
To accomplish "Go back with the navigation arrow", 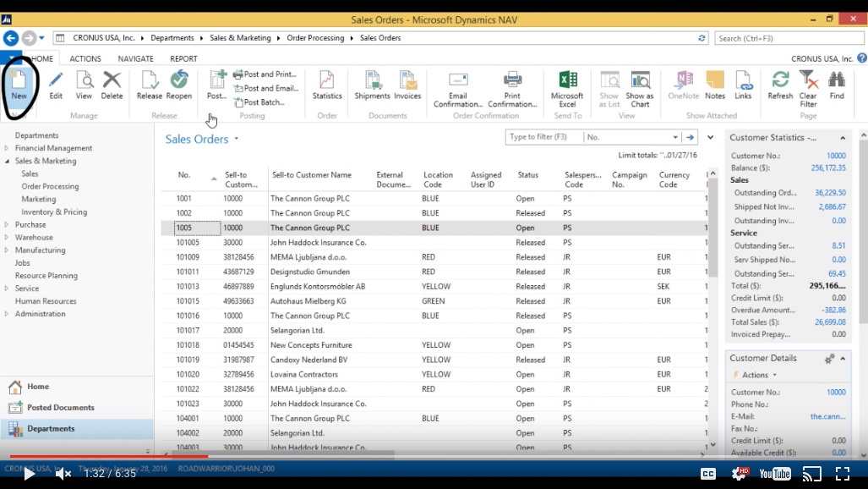I will [x=10, y=38].
